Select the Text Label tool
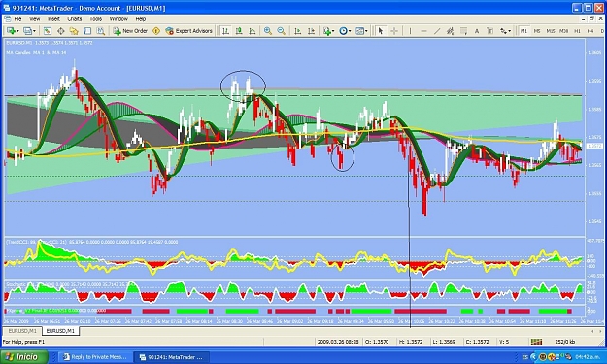607x364 pixels. [490, 31]
